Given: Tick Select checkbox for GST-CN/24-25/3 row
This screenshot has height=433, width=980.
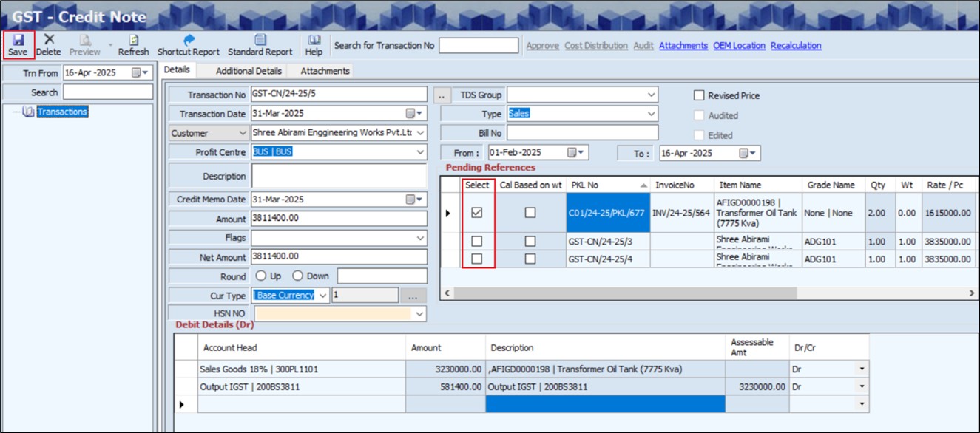Looking at the screenshot, I should pos(477,242).
